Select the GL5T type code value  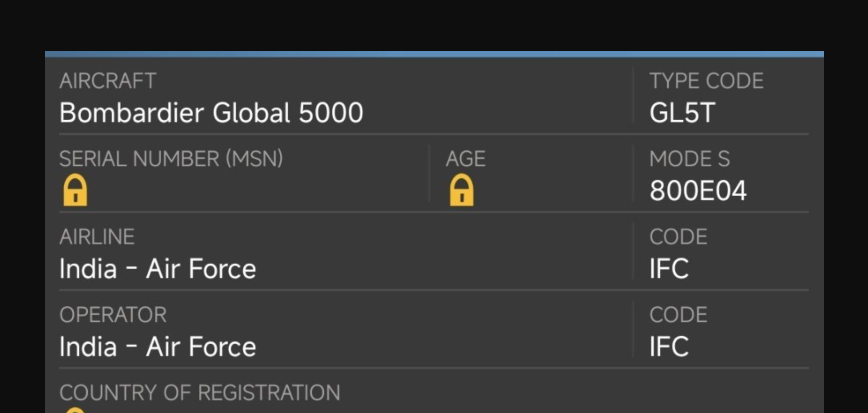click(x=682, y=113)
